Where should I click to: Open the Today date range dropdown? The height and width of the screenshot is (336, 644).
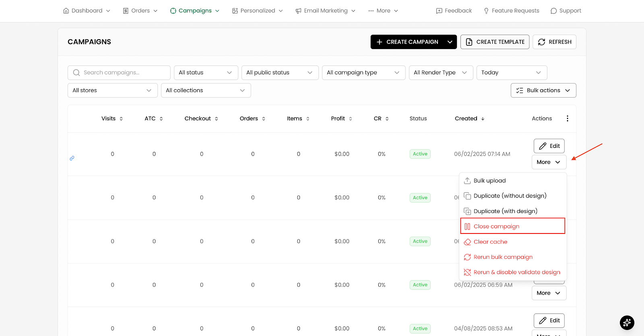tap(512, 73)
